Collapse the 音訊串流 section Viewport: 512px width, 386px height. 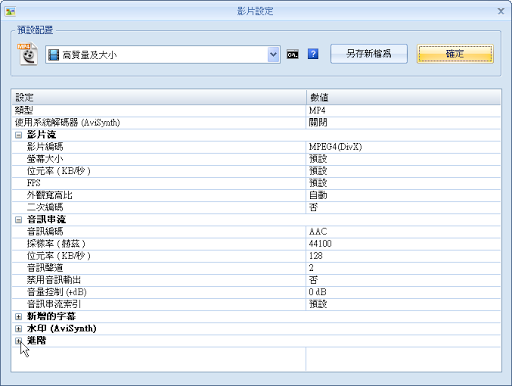(19, 220)
